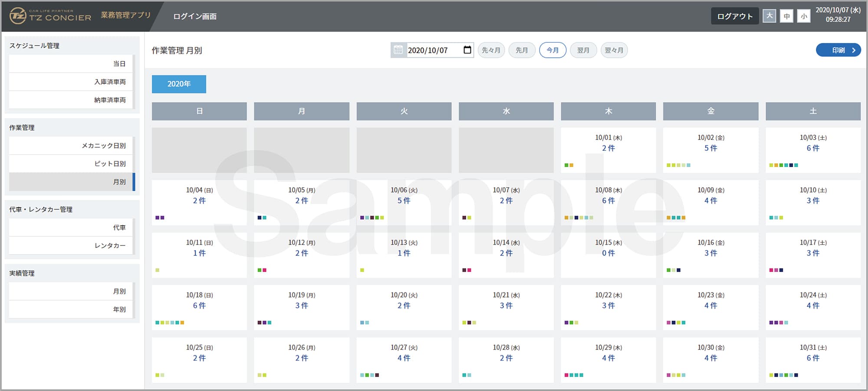Select the small font size 小 button
The width and height of the screenshot is (868, 391).
[804, 16]
